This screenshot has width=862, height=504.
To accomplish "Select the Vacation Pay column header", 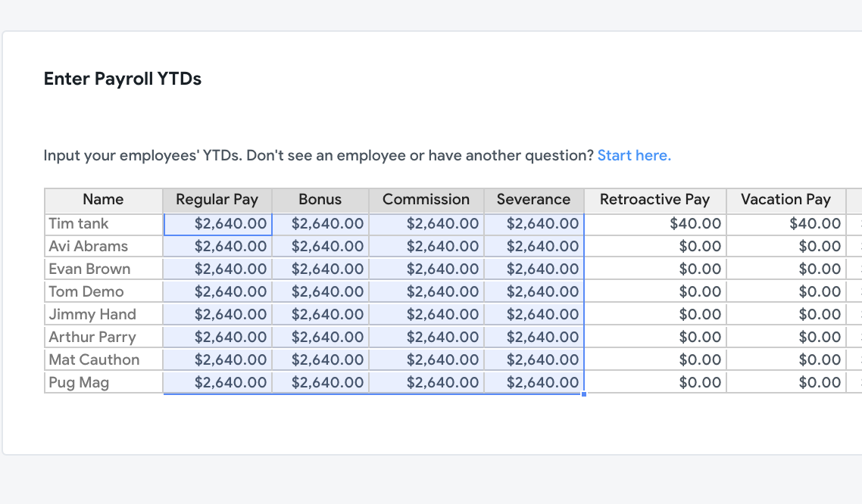I will 785,201.
